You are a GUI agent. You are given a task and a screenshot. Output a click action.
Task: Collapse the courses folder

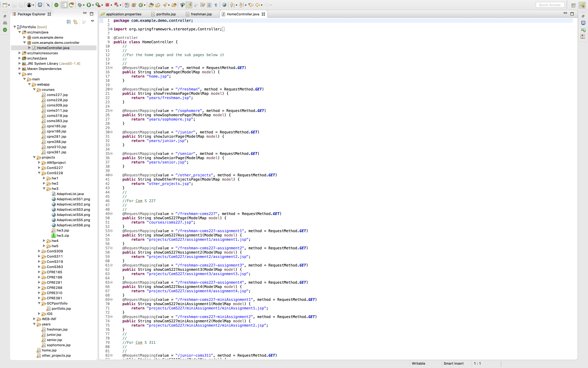34,90
